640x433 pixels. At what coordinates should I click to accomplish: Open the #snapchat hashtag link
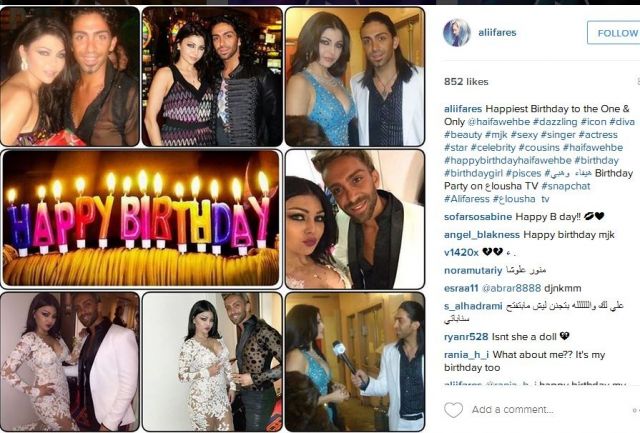pyautogui.click(x=566, y=186)
